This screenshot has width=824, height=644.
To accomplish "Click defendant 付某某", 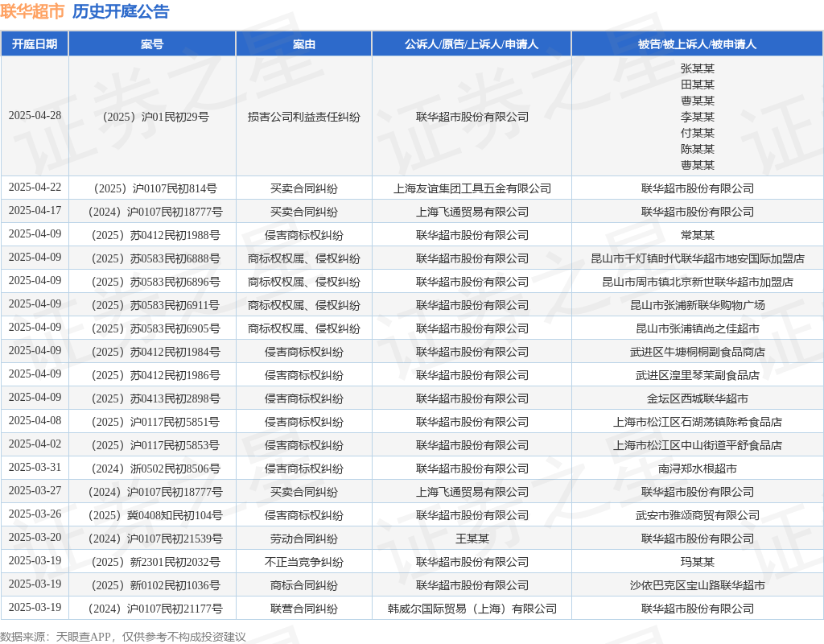I will pos(698,133).
